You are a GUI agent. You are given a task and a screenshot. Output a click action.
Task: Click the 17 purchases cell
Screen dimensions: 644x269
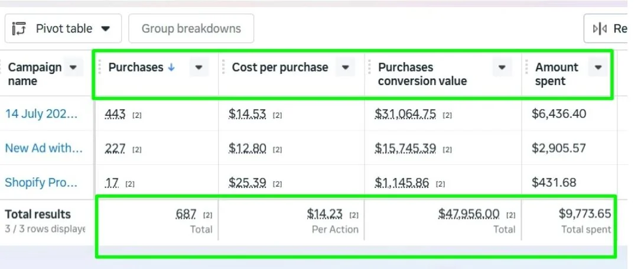coord(112,182)
